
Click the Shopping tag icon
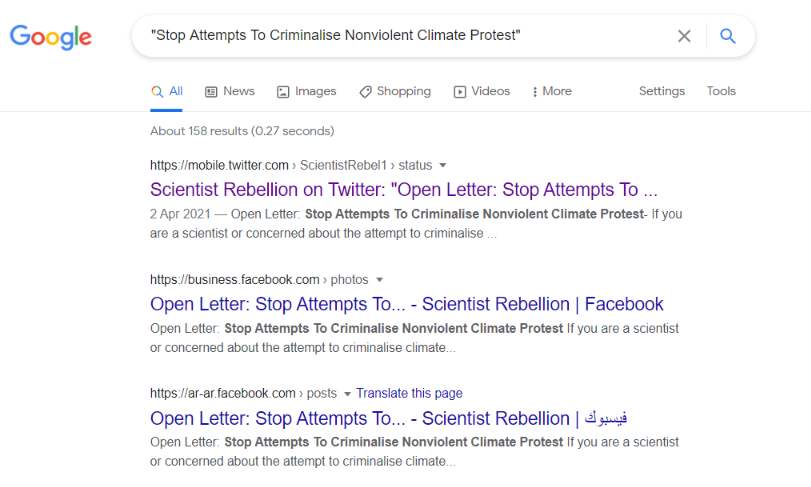[x=365, y=92]
